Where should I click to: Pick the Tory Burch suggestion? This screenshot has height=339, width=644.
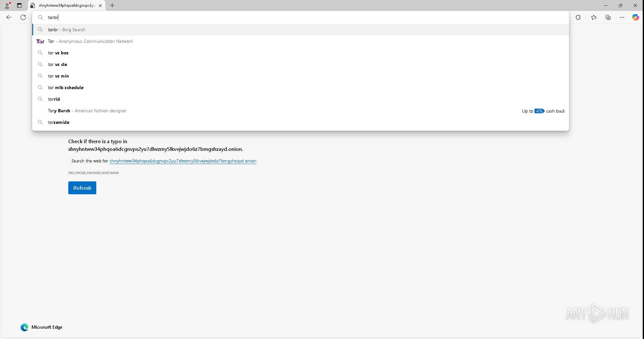click(x=300, y=111)
